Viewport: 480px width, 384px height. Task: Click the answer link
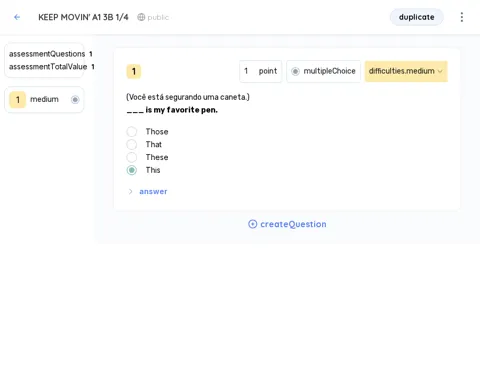[x=153, y=191]
